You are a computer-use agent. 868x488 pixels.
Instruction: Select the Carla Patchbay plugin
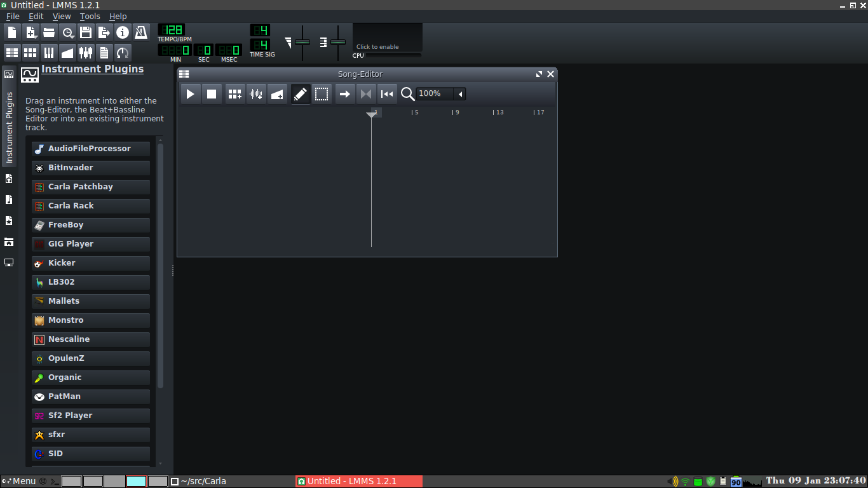click(x=91, y=187)
